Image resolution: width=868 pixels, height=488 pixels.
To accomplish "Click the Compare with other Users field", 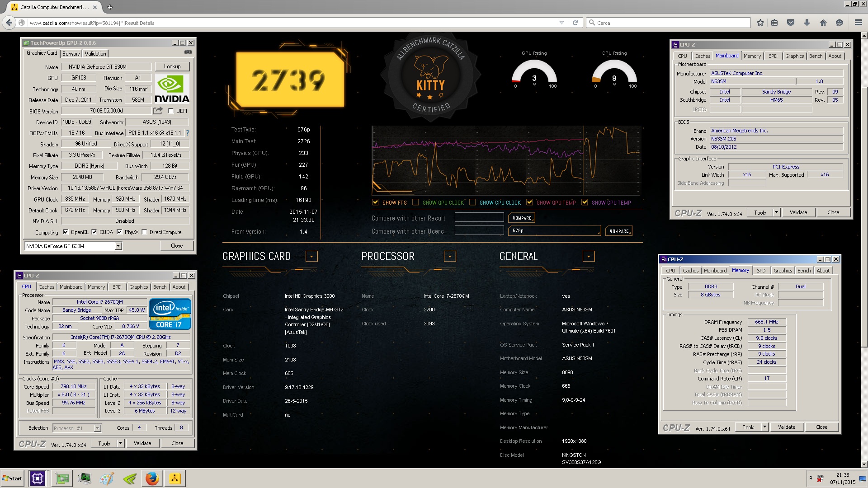I will [x=479, y=230].
